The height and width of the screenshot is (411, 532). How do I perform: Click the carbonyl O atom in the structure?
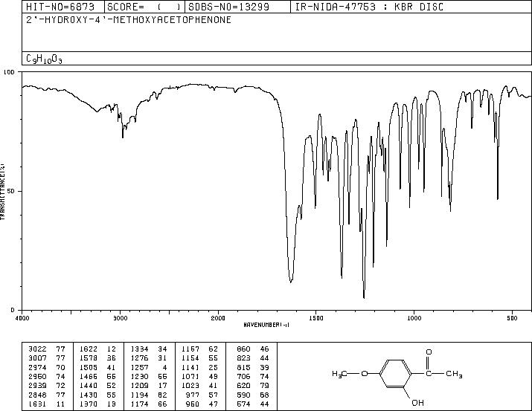click(429, 352)
